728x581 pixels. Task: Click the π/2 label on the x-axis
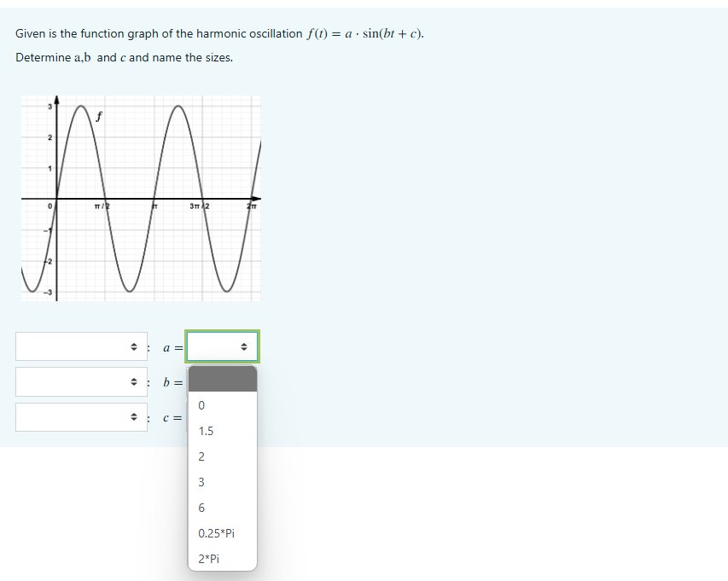tap(101, 204)
